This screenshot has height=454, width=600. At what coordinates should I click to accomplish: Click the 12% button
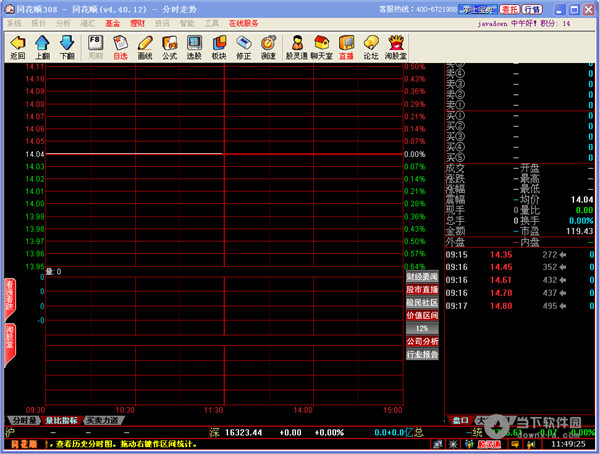click(422, 328)
